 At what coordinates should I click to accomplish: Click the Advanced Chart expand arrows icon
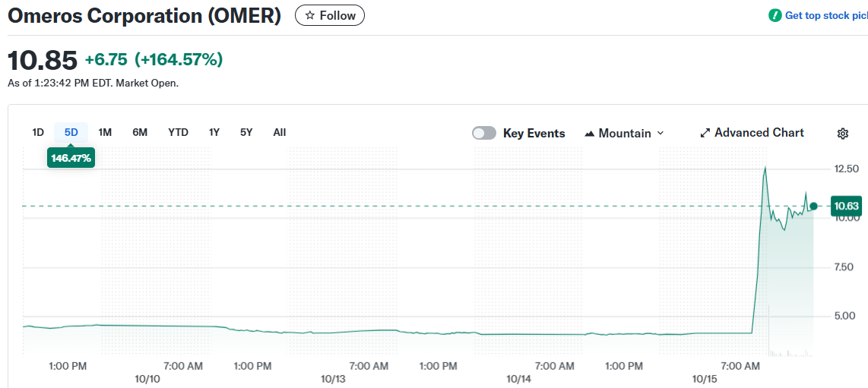coord(705,133)
